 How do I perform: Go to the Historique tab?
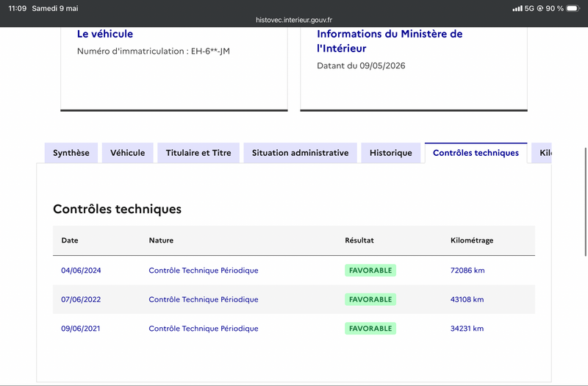pyautogui.click(x=391, y=153)
